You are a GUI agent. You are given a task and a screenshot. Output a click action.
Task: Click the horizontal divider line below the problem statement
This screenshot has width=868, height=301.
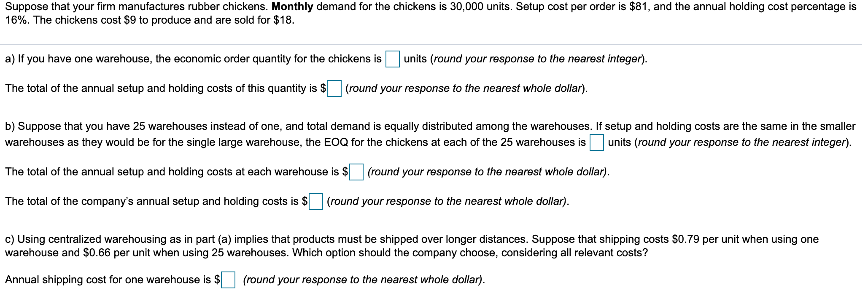(434, 44)
